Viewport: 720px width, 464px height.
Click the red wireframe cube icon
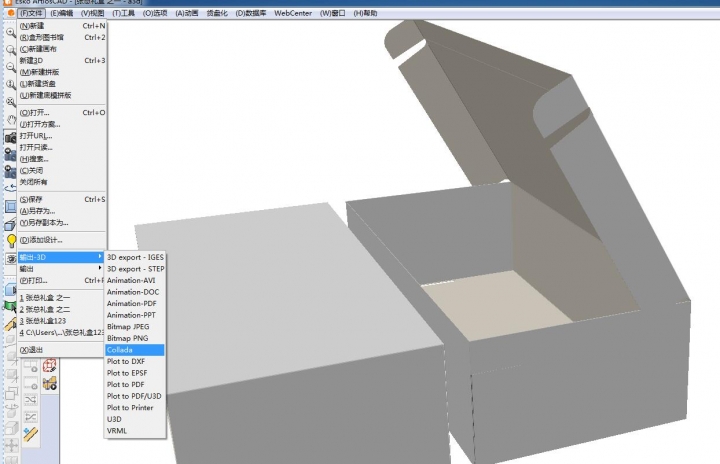pyautogui.click(x=49, y=367)
